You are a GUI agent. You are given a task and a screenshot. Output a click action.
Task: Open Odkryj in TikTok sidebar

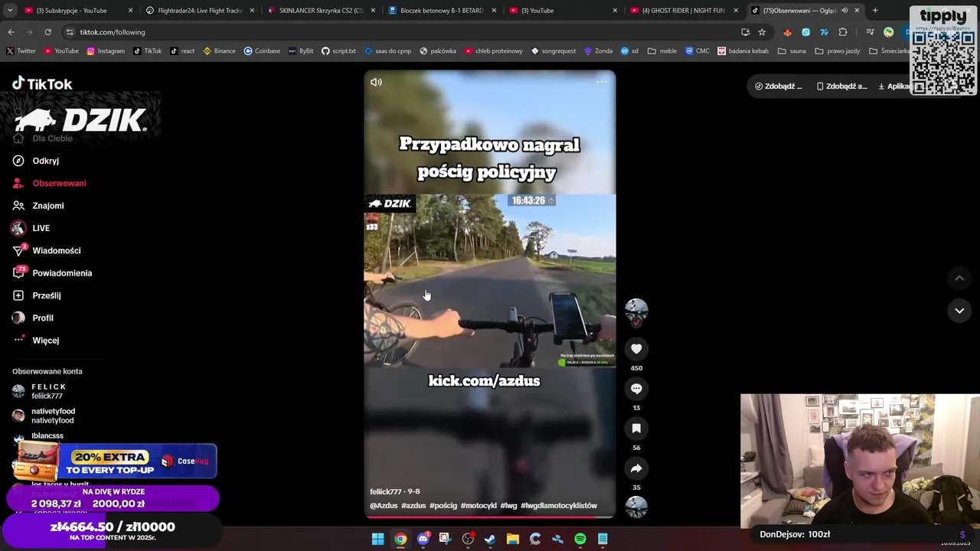(x=36, y=161)
